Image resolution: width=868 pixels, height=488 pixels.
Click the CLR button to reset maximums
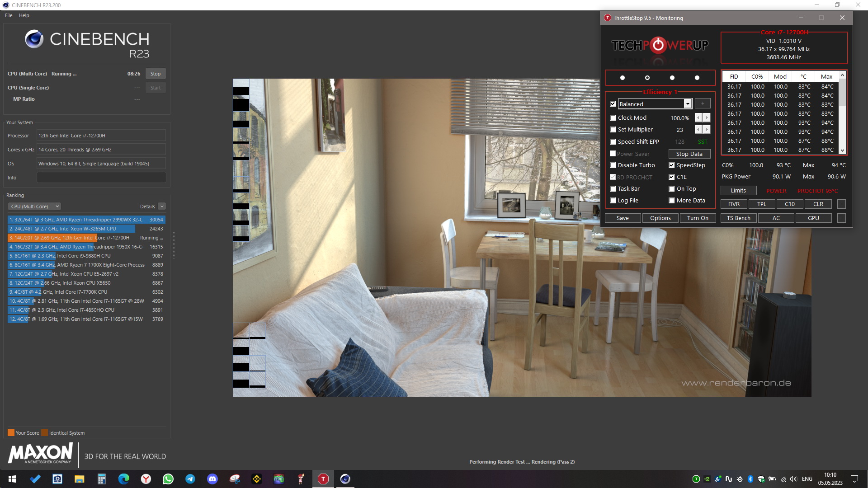pos(818,204)
